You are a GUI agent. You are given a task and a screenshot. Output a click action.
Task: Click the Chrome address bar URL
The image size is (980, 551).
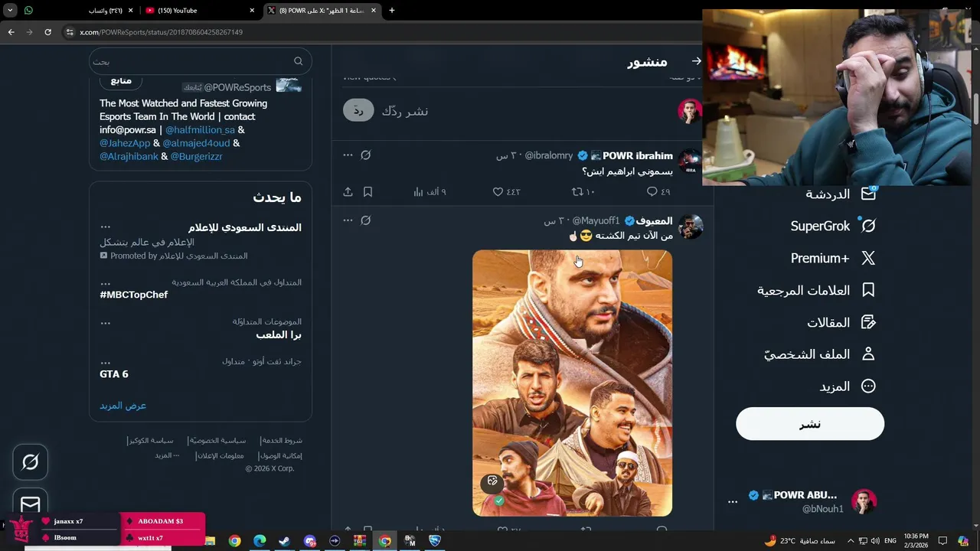click(161, 32)
